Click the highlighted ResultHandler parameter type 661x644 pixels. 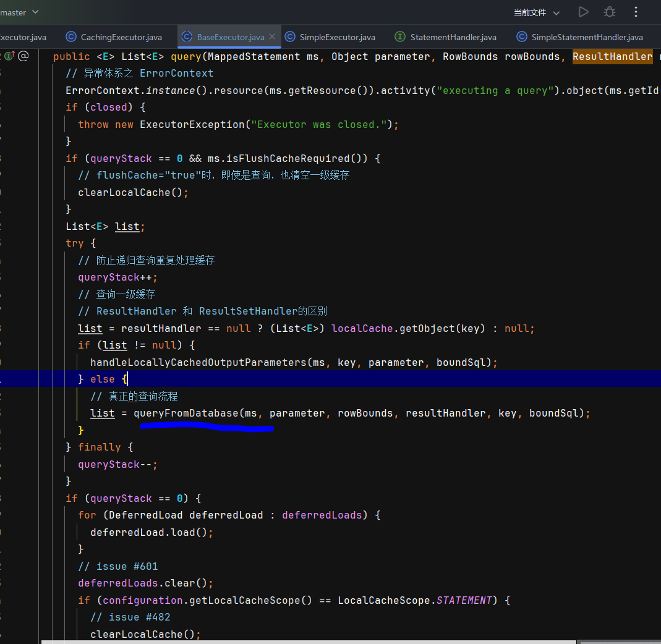(x=613, y=56)
